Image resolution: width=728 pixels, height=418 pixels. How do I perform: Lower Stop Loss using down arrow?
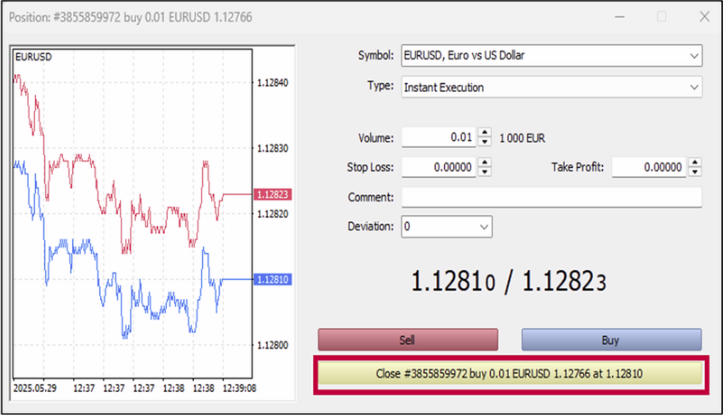coord(485,172)
